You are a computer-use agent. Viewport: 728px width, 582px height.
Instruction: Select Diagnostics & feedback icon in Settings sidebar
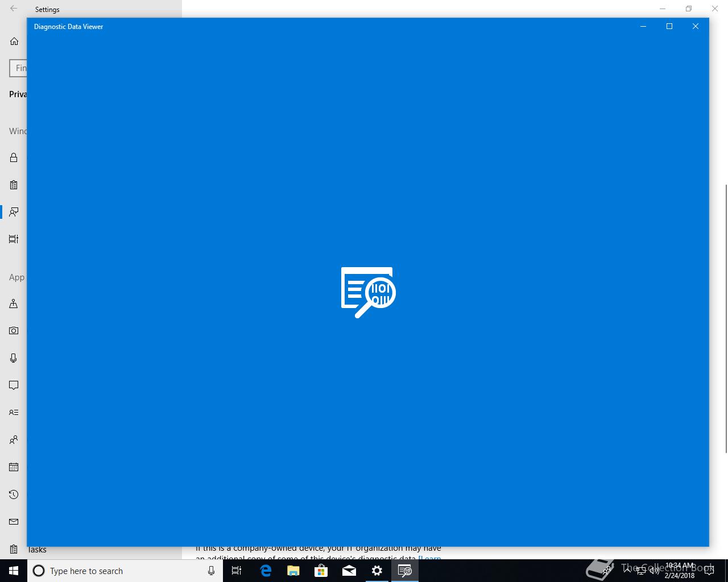click(14, 212)
